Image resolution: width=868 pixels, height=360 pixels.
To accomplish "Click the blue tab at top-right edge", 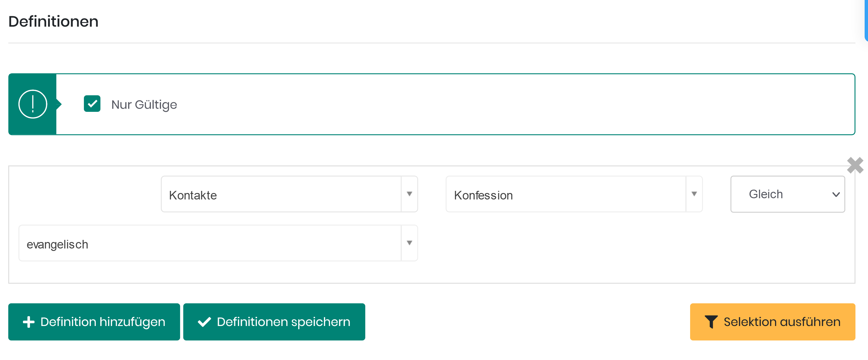I will click(x=866, y=20).
